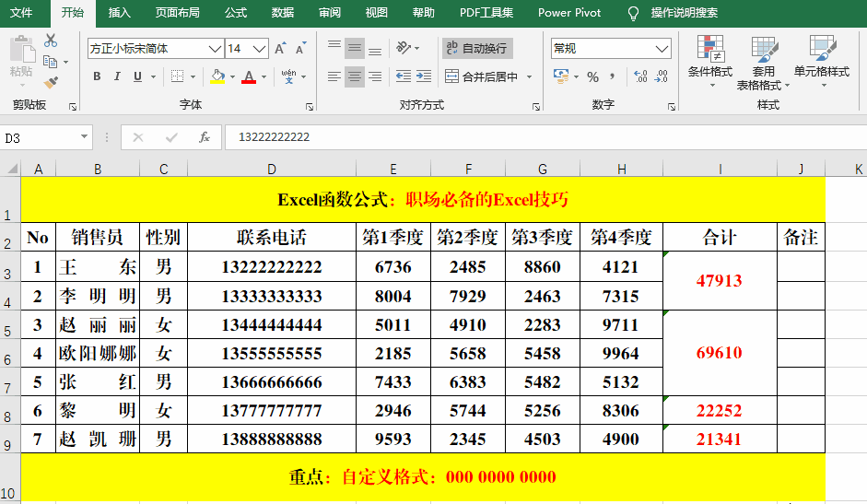This screenshot has width=867, height=504.
Task: Toggle underline formatting
Action: tap(137, 76)
